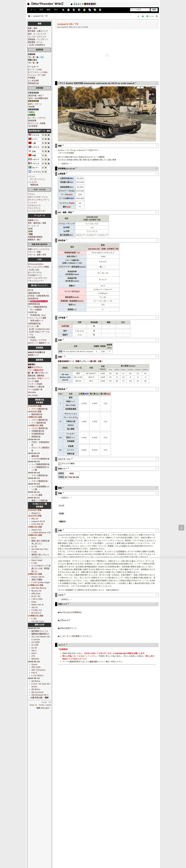Open the Object 435 recent comment link
This screenshot has width=186, height=868.
[37, 530]
